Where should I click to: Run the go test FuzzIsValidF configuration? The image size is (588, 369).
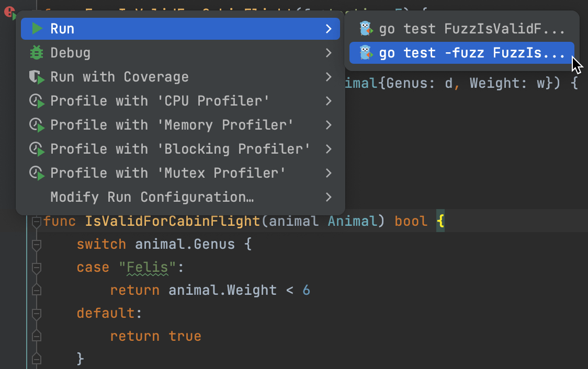pos(460,28)
